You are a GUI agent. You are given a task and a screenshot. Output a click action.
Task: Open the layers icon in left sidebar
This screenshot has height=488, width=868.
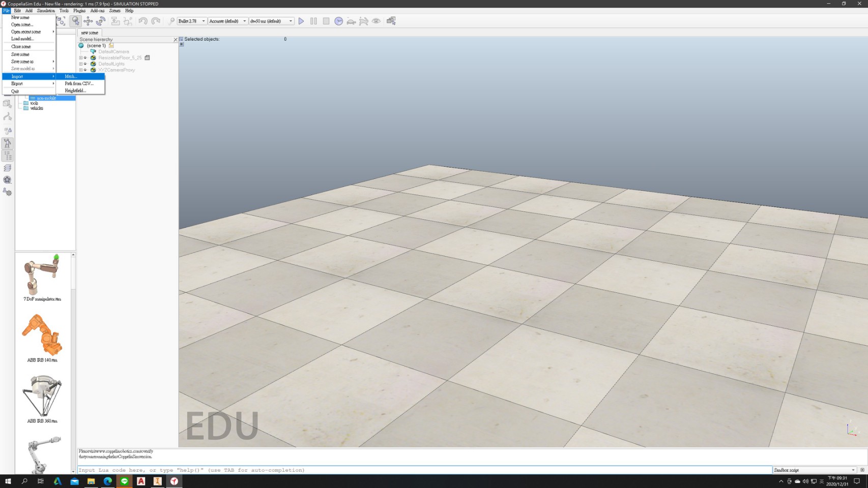tap(8, 168)
